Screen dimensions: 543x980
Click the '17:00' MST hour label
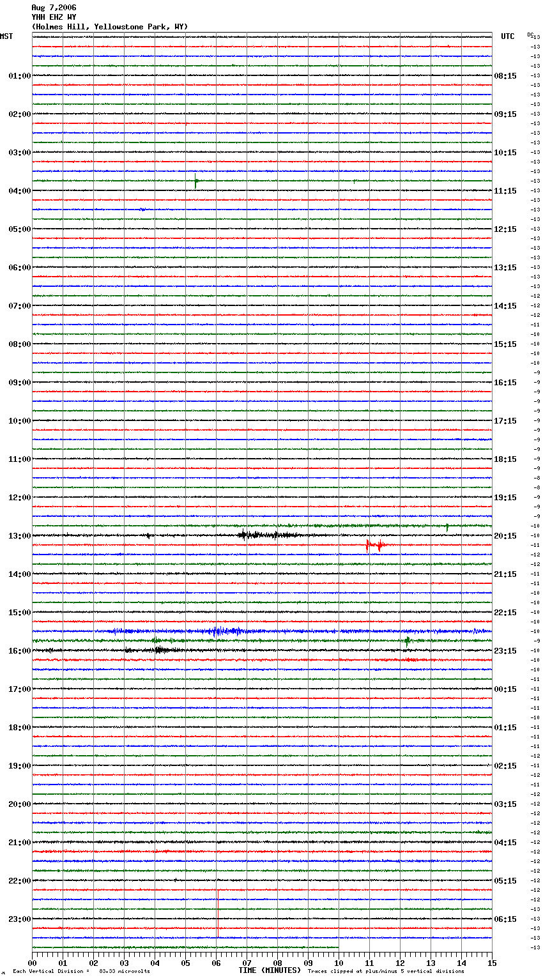coord(20,689)
